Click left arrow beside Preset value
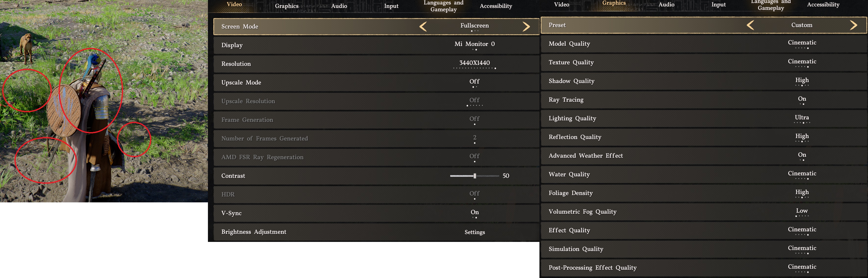Screen dimensions: 868x278 click(x=750, y=25)
